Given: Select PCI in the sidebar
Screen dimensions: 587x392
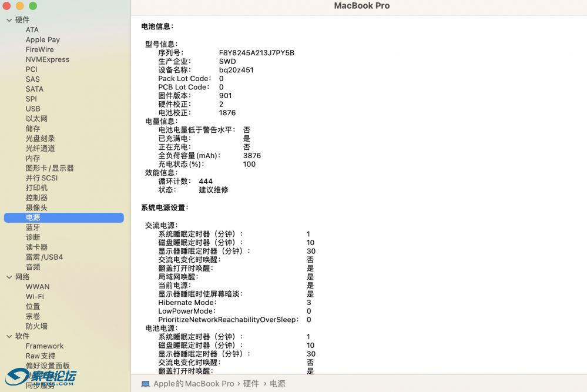Looking at the screenshot, I should 32,69.
